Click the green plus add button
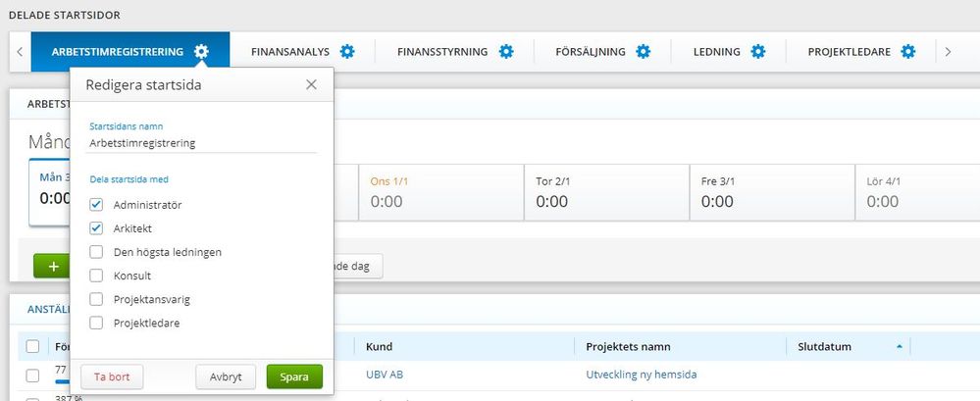 pyautogui.click(x=53, y=267)
